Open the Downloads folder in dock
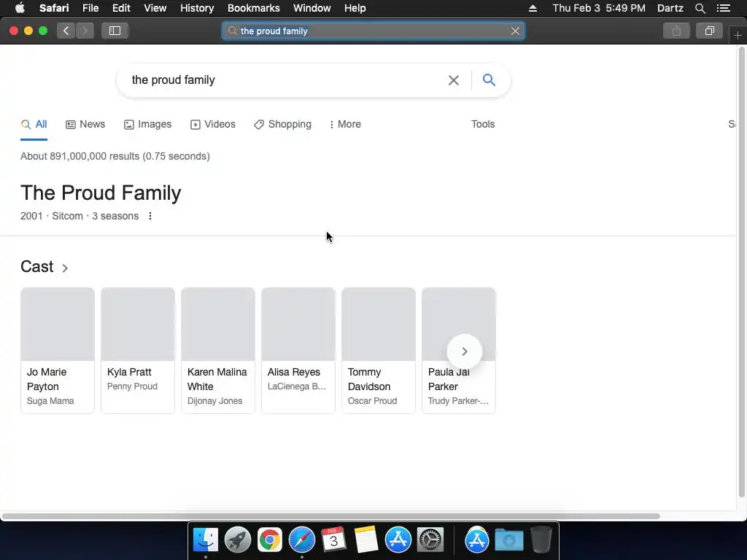The width and height of the screenshot is (747, 560). pos(508,540)
